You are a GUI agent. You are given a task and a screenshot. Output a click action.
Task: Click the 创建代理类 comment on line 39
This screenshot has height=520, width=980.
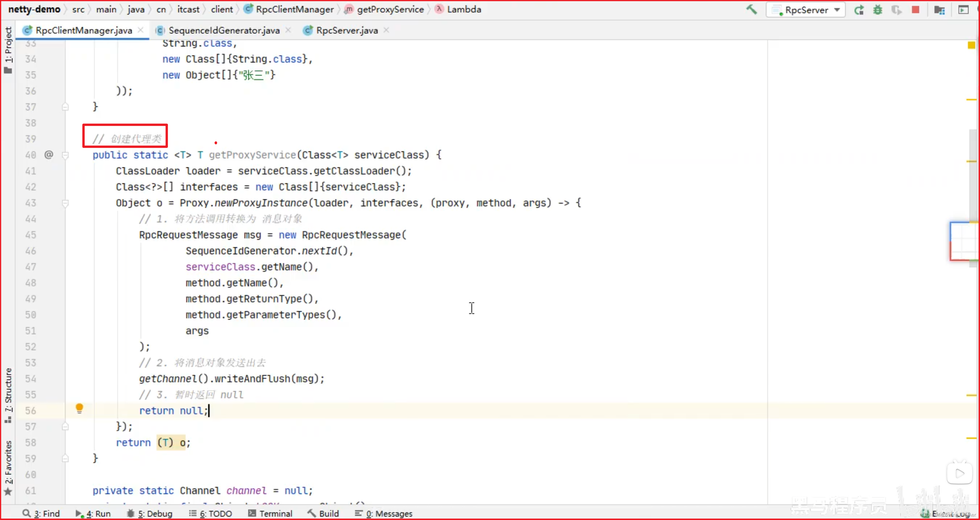tap(127, 139)
